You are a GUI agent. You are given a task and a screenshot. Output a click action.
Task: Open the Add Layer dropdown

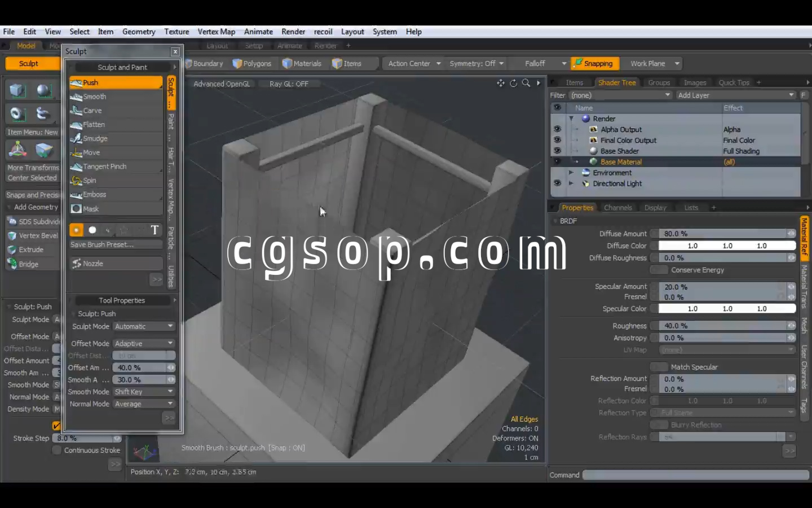(x=736, y=95)
